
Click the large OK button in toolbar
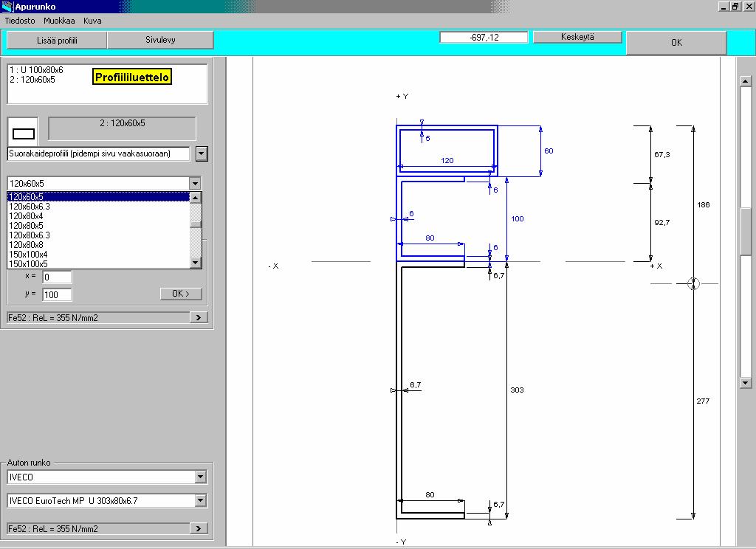coord(676,42)
